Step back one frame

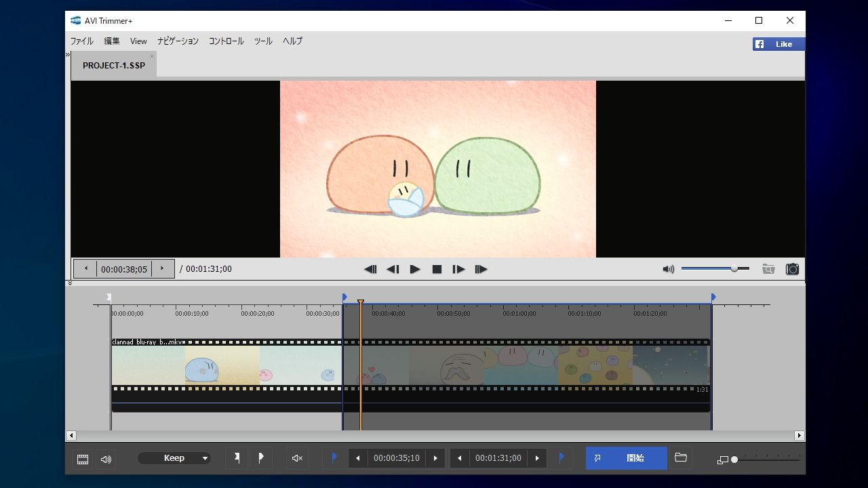click(x=393, y=269)
